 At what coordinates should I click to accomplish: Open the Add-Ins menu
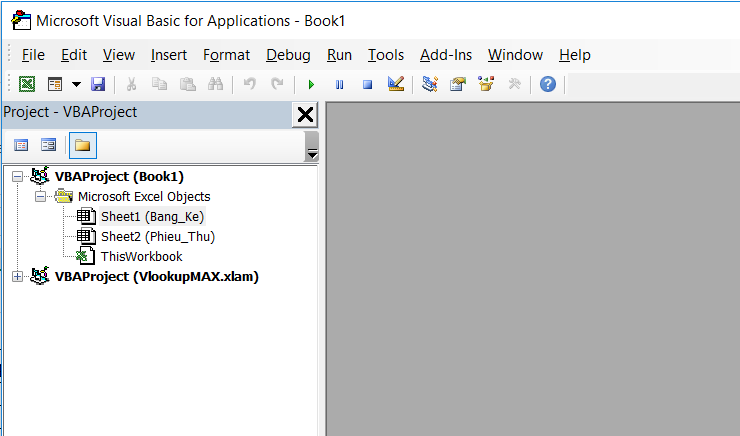click(x=446, y=55)
